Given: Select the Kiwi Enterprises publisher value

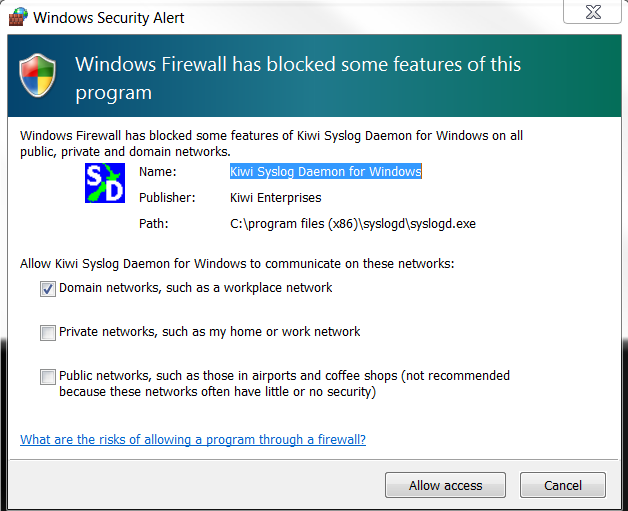Looking at the screenshot, I should pos(275,198).
